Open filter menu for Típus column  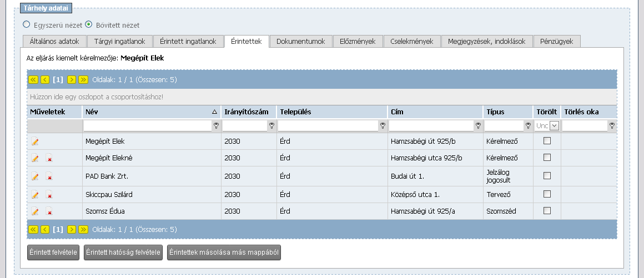tap(528, 125)
